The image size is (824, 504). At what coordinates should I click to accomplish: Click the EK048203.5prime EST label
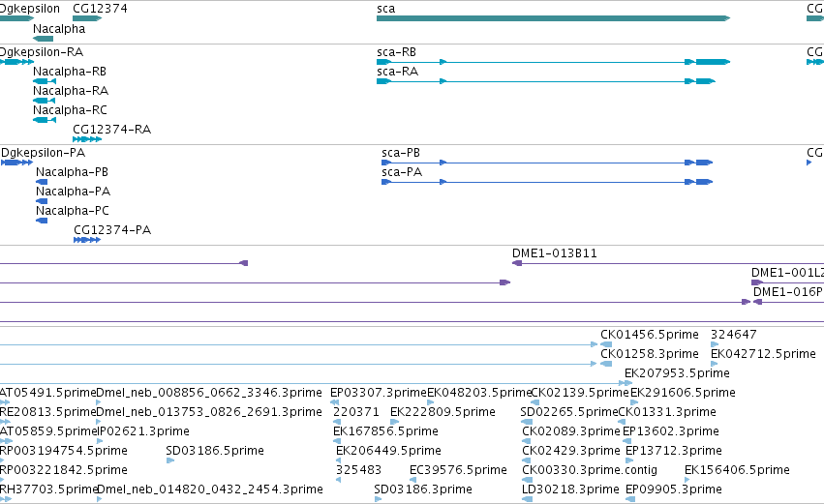coord(479,393)
